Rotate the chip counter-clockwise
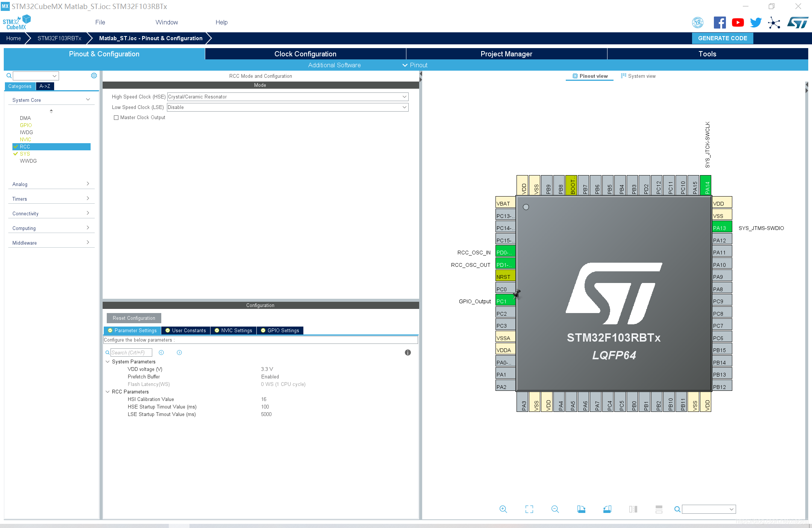 [607, 509]
